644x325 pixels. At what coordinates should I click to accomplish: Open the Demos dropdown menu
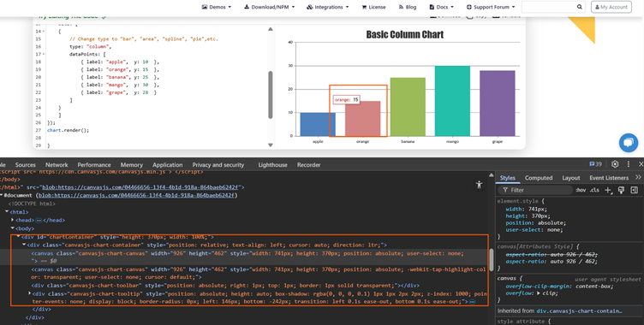point(217,7)
